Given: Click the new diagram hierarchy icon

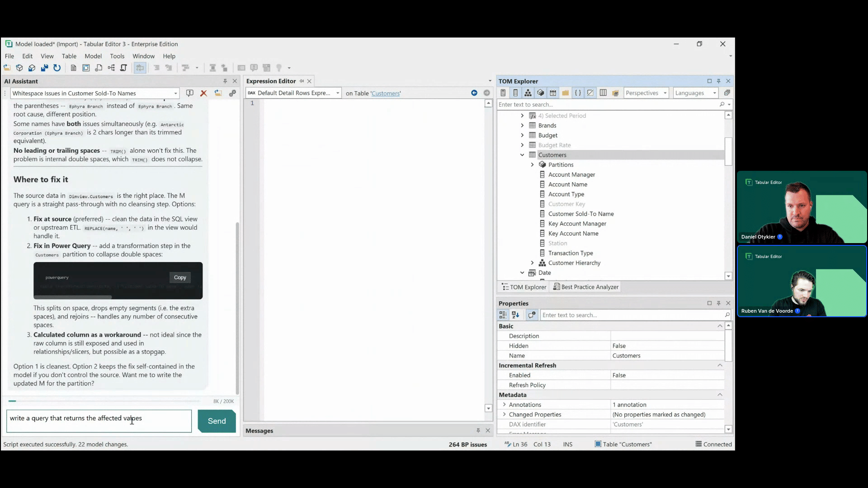Looking at the screenshot, I should [111, 68].
